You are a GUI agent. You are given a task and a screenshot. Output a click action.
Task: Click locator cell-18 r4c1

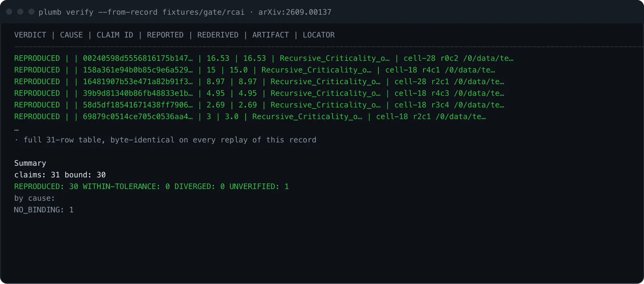[x=413, y=70]
